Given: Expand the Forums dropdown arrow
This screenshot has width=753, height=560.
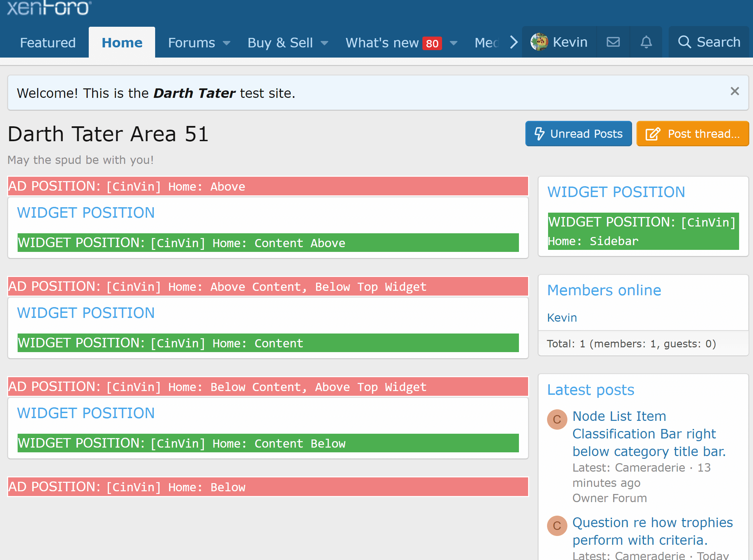Looking at the screenshot, I should click(x=227, y=43).
